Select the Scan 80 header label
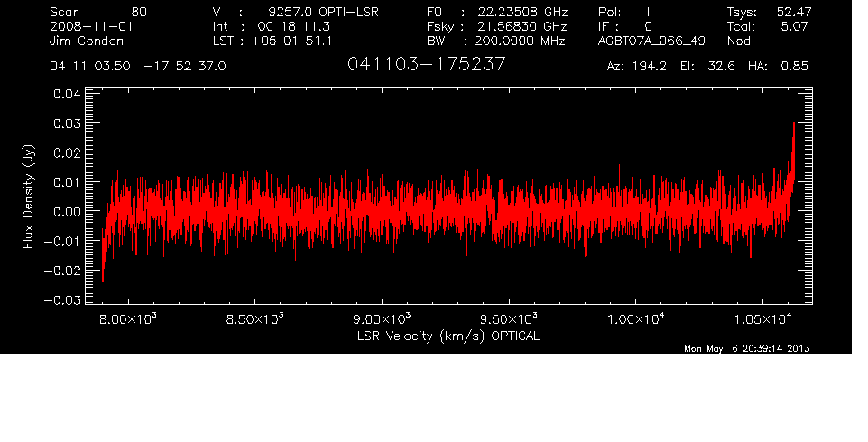The width and height of the screenshot is (868, 442). [99, 13]
